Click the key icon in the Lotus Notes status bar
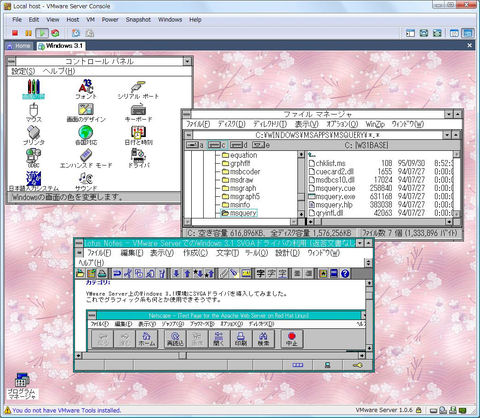The image size is (480, 418). click(358, 365)
